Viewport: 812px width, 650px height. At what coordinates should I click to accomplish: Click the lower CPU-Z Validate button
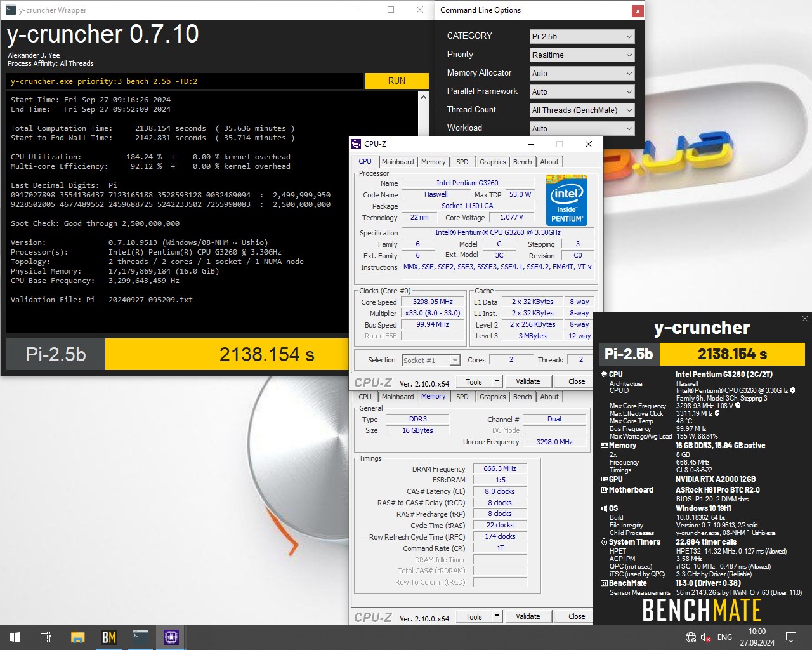tap(528, 616)
